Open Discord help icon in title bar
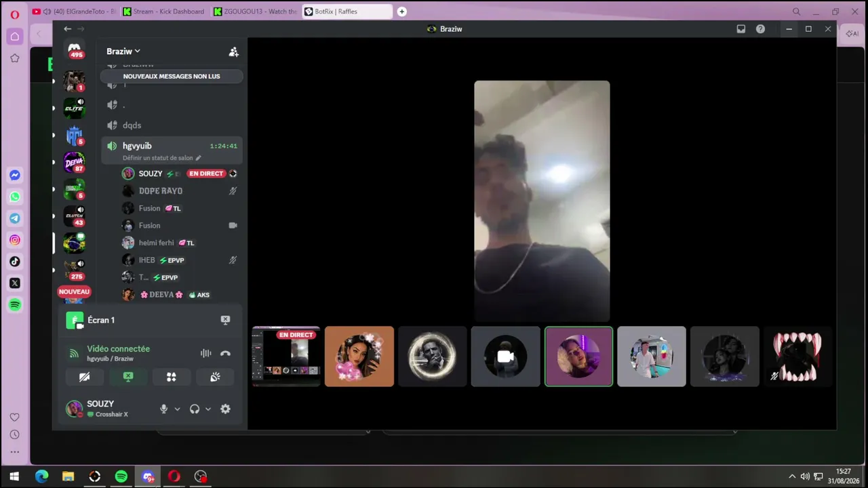The image size is (868, 488). coord(760,29)
